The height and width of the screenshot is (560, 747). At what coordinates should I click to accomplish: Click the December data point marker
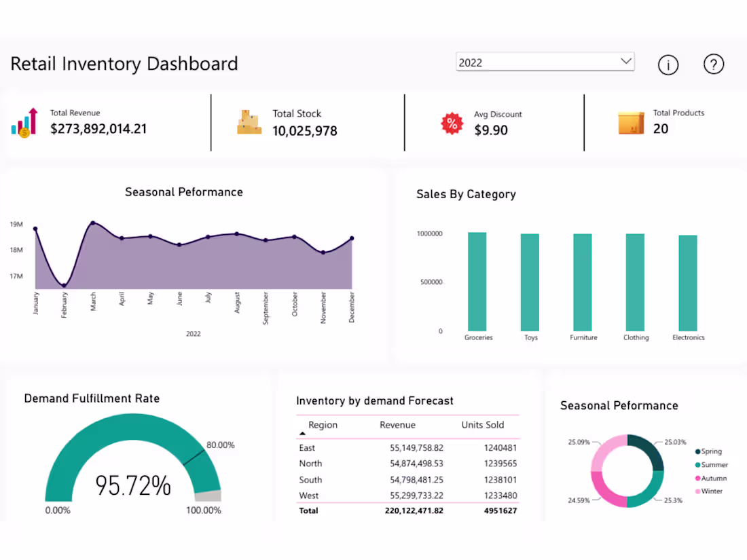tap(352, 238)
